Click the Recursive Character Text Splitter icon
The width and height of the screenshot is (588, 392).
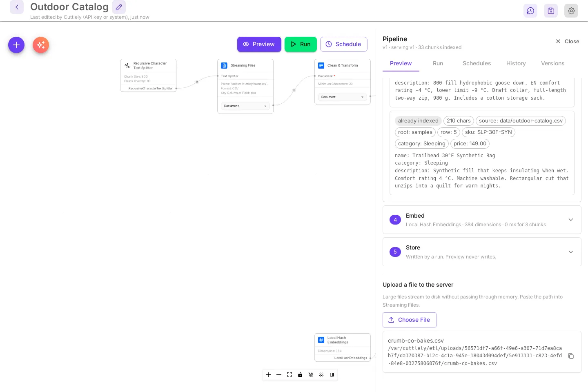[127, 65]
